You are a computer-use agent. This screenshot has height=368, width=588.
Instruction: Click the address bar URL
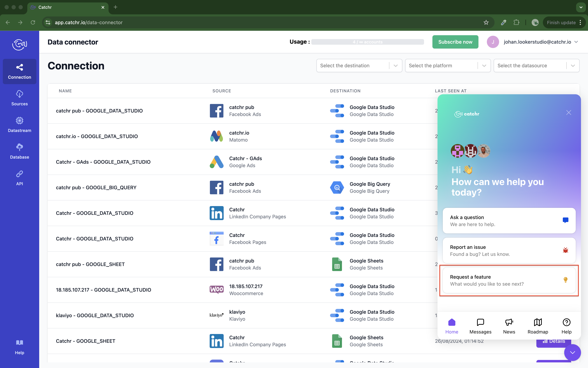tap(88, 22)
